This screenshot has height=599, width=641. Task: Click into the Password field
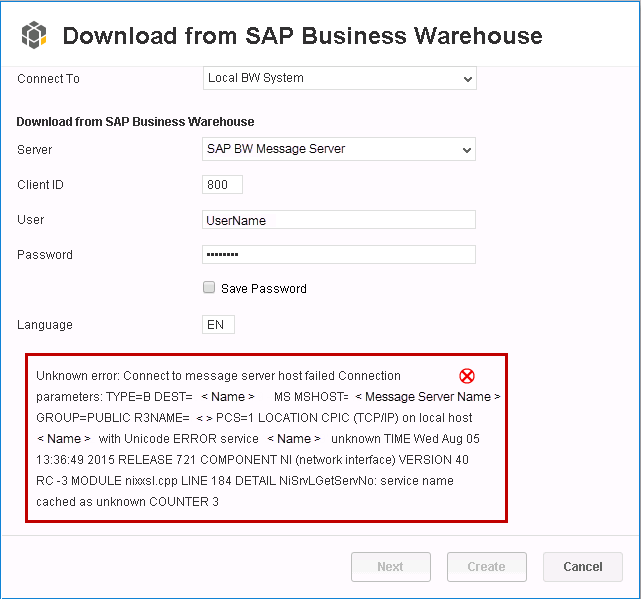pyautogui.click(x=339, y=255)
